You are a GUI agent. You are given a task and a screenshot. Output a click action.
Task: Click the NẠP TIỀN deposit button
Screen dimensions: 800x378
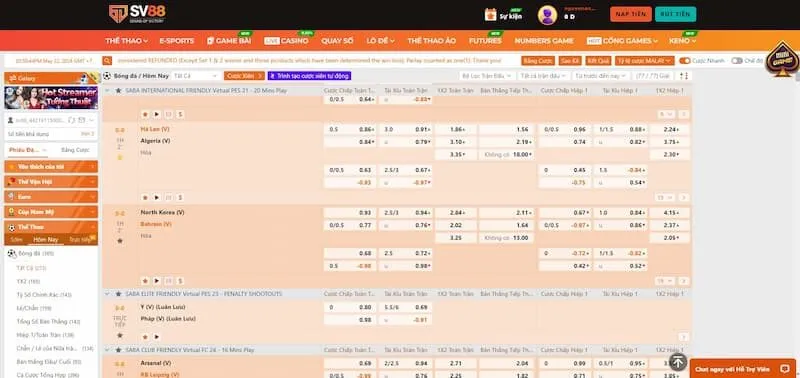631,14
